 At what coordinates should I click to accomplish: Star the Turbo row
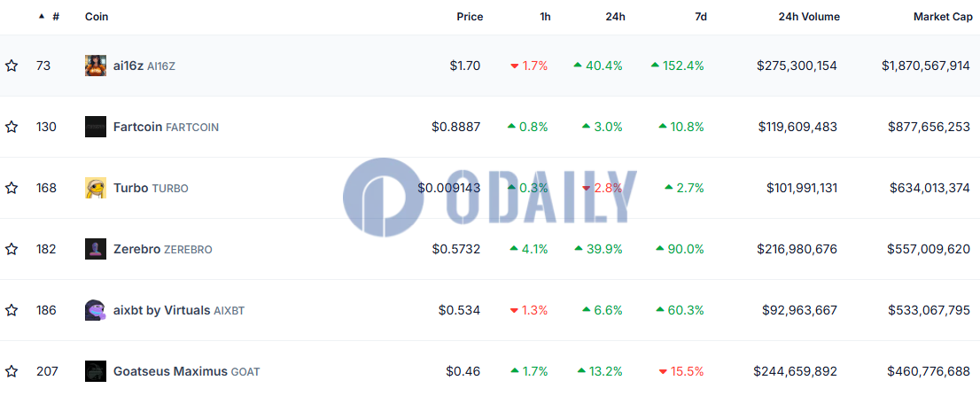coord(12,188)
